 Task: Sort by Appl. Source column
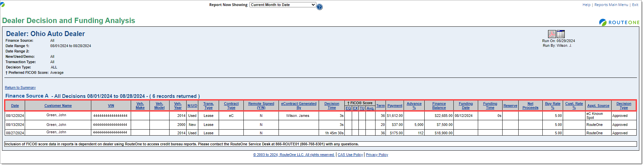[x=598, y=106]
